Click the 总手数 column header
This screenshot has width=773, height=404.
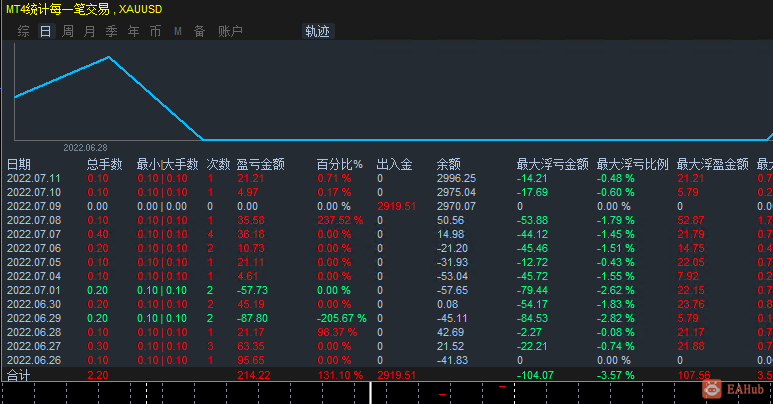tap(105, 164)
